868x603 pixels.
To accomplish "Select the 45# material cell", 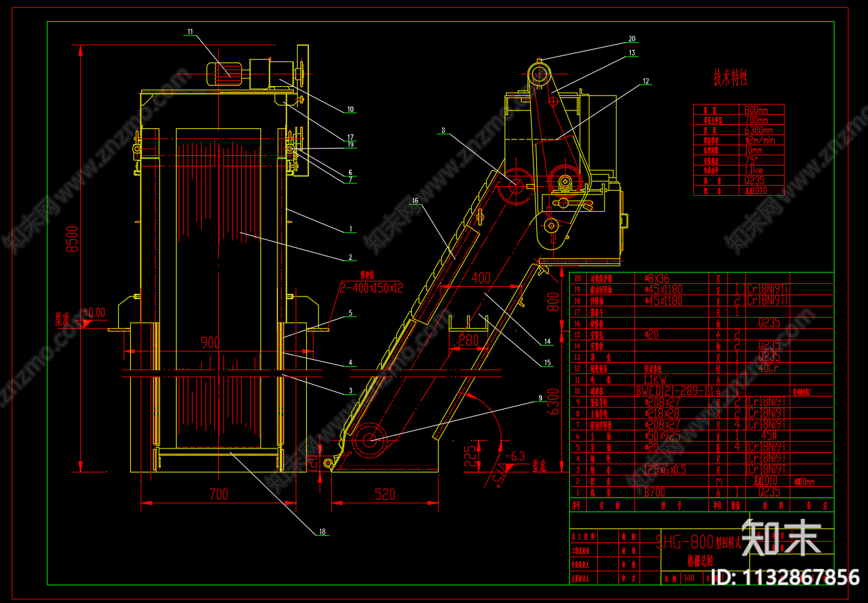I will (x=769, y=436).
